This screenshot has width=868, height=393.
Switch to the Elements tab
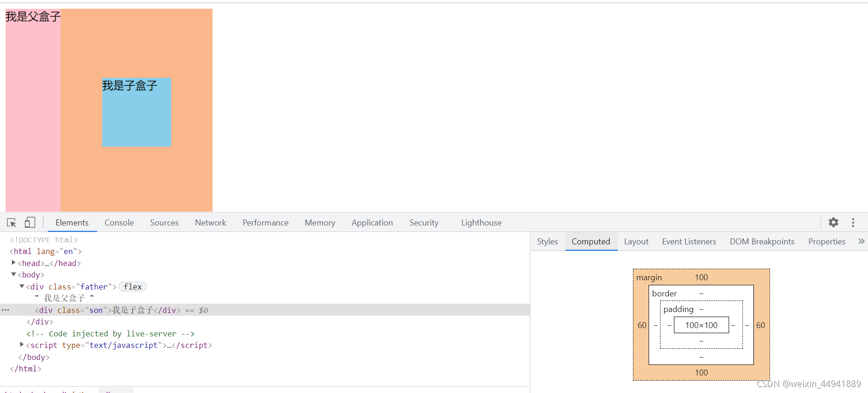click(x=72, y=223)
